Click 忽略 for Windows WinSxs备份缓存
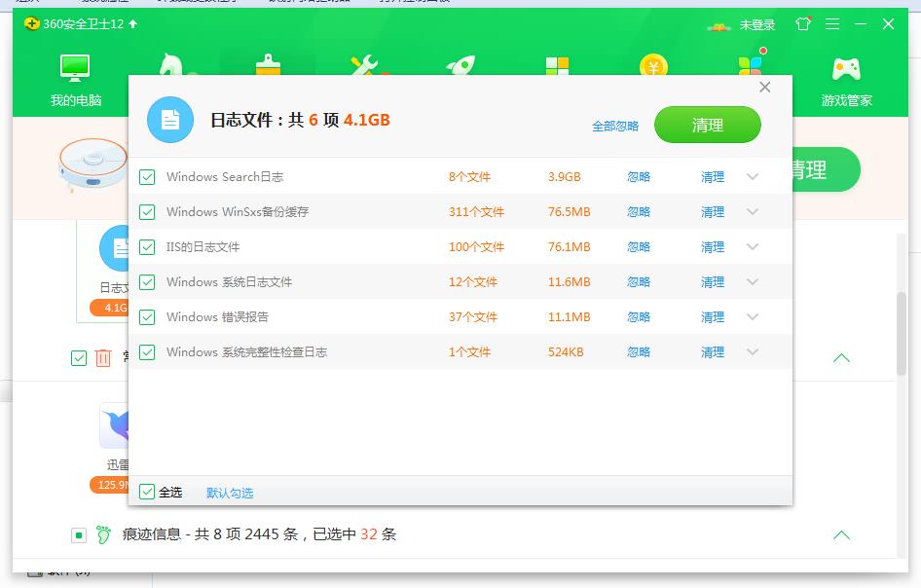 pyautogui.click(x=639, y=212)
